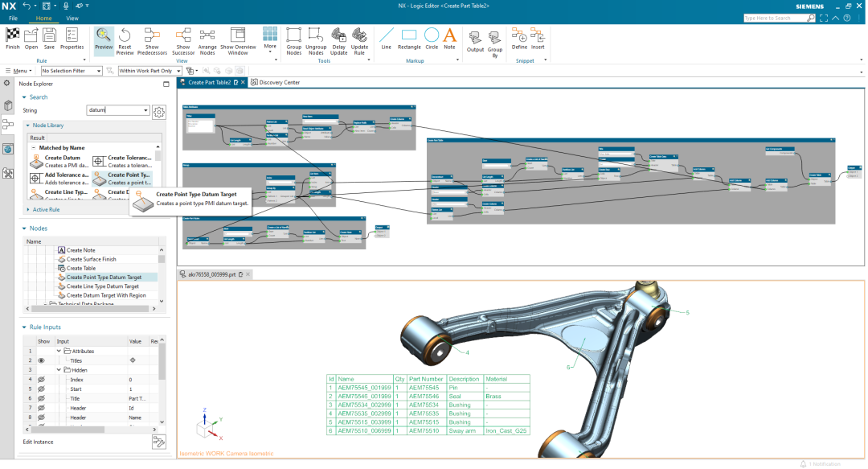The height and width of the screenshot is (469, 868).
Task: Click the Output icon
Action: 475,38
